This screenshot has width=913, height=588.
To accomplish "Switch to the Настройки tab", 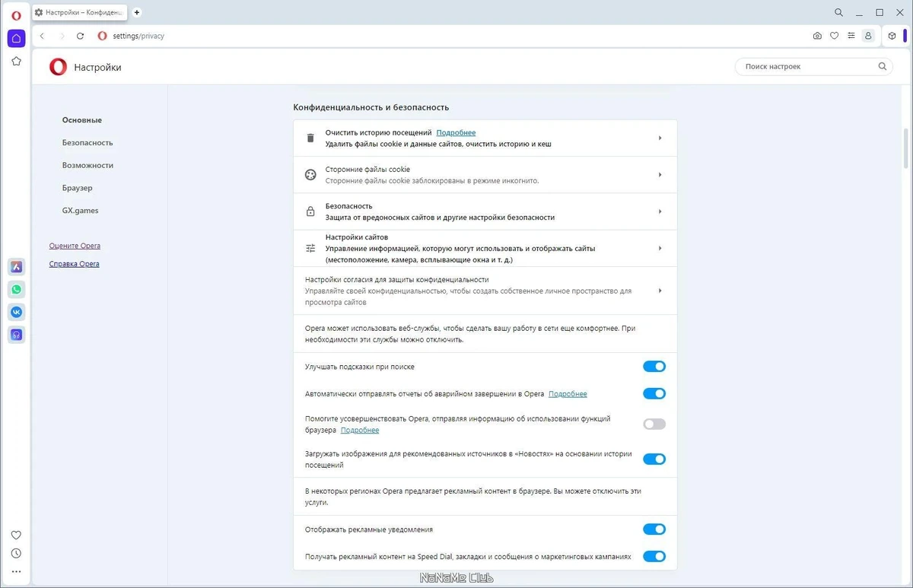I will click(x=80, y=13).
